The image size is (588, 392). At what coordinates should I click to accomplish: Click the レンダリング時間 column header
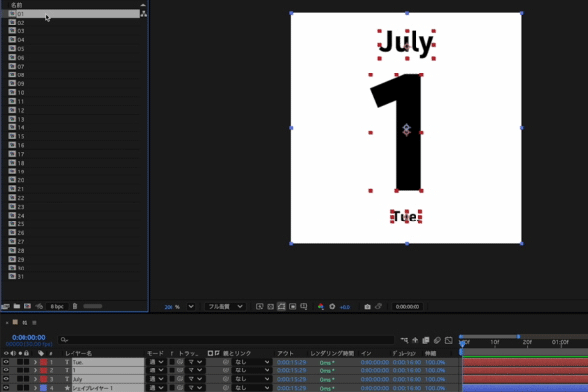tap(332, 353)
